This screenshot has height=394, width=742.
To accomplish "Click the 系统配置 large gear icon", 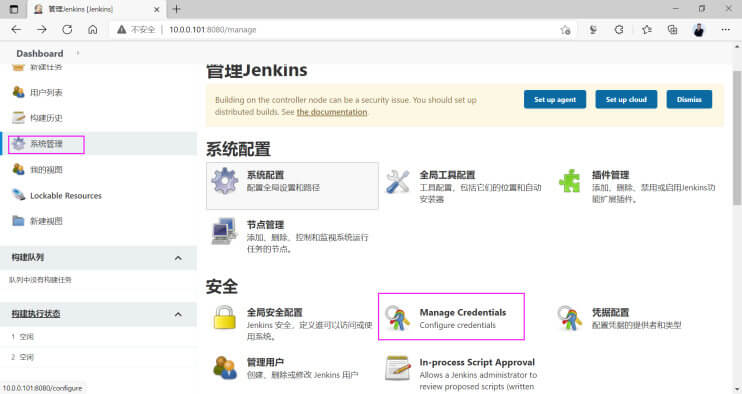I will pyautogui.click(x=225, y=181).
